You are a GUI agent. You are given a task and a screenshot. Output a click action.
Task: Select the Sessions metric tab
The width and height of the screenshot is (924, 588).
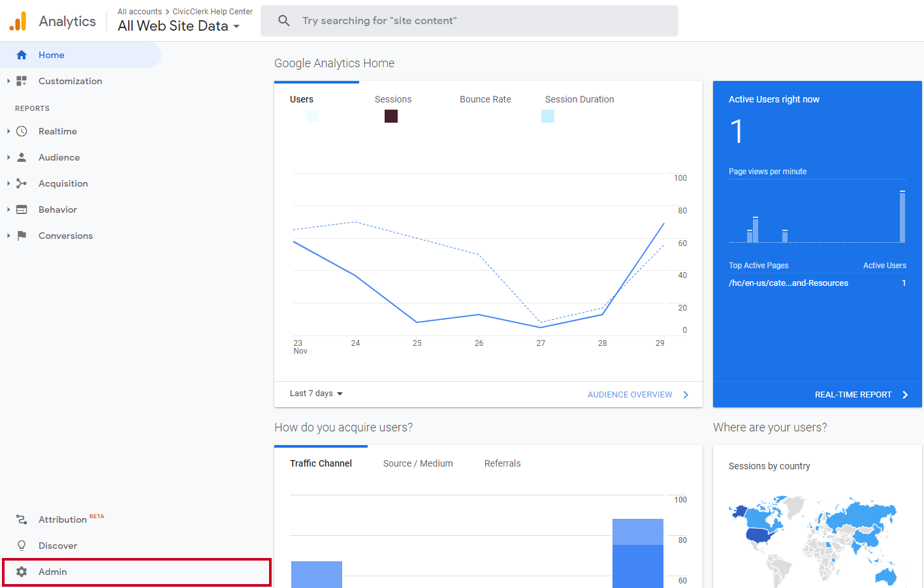coord(393,99)
